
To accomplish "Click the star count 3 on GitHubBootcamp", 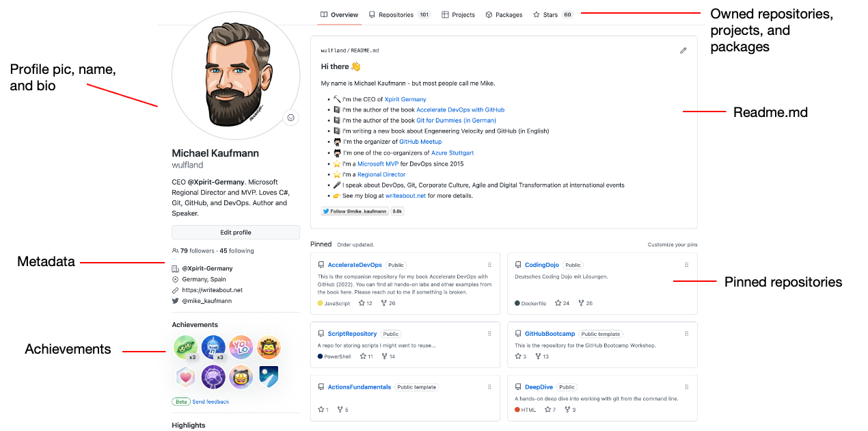I will [x=521, y=356].
